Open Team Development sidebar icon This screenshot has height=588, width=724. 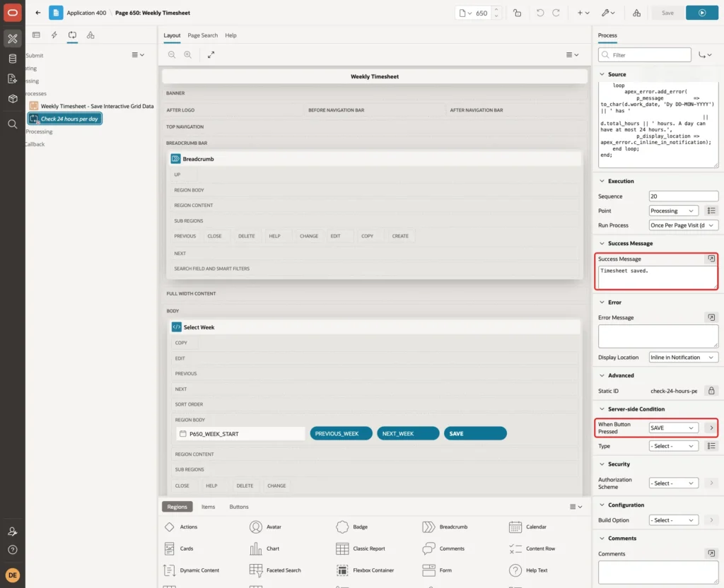click(x=13, y=79)
